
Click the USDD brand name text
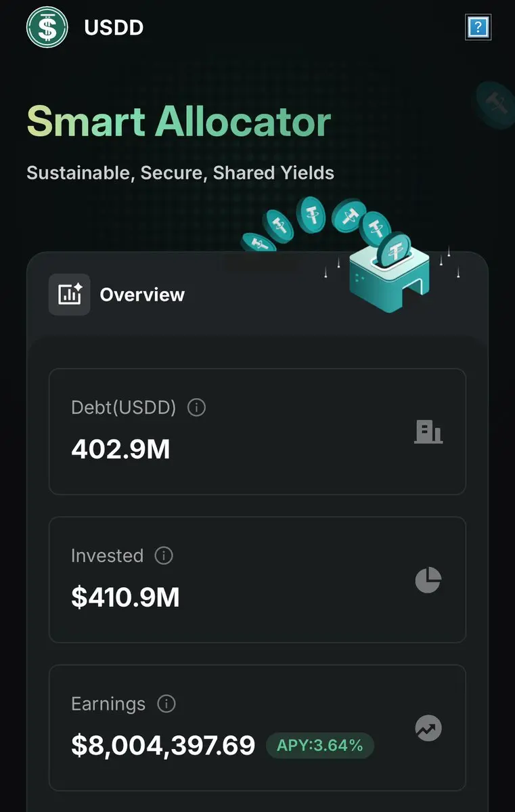pyautogui.click(x=114, y=28)
